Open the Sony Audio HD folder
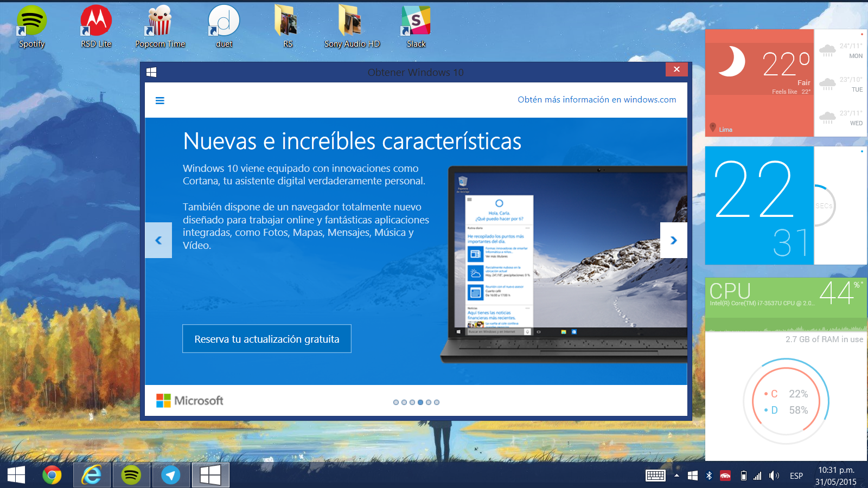The height and width of the screenshot is (488, 868). (352, 27)
